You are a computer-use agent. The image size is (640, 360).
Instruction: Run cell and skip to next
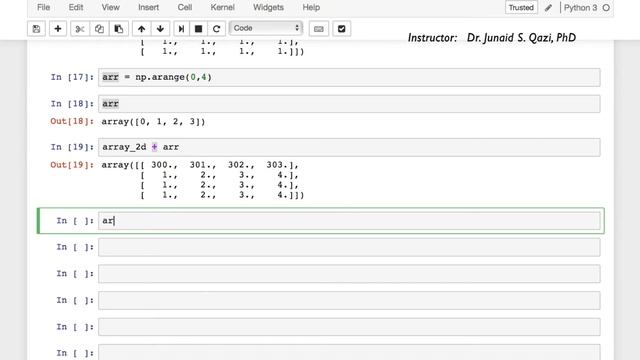click(x=181, y=29)
